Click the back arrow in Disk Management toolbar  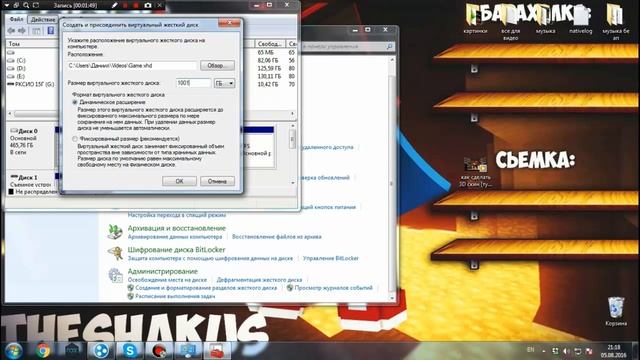(11, 31)
